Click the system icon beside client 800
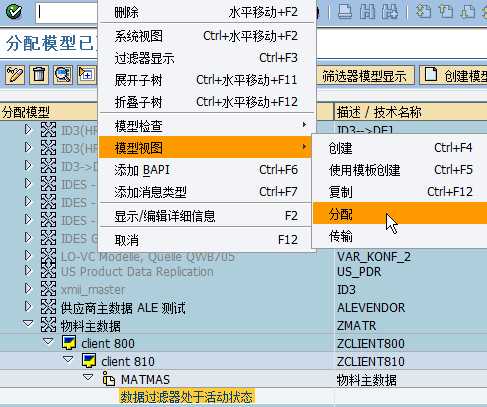Screen dimensions: 487x407 pos(69,343)
